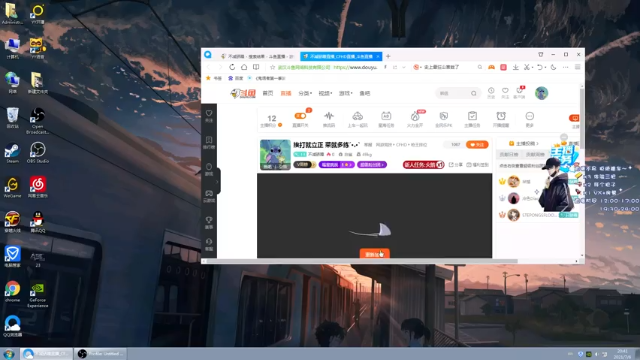Click the Share link
This screenshot has width=640, height=360.
coord(456,165)
